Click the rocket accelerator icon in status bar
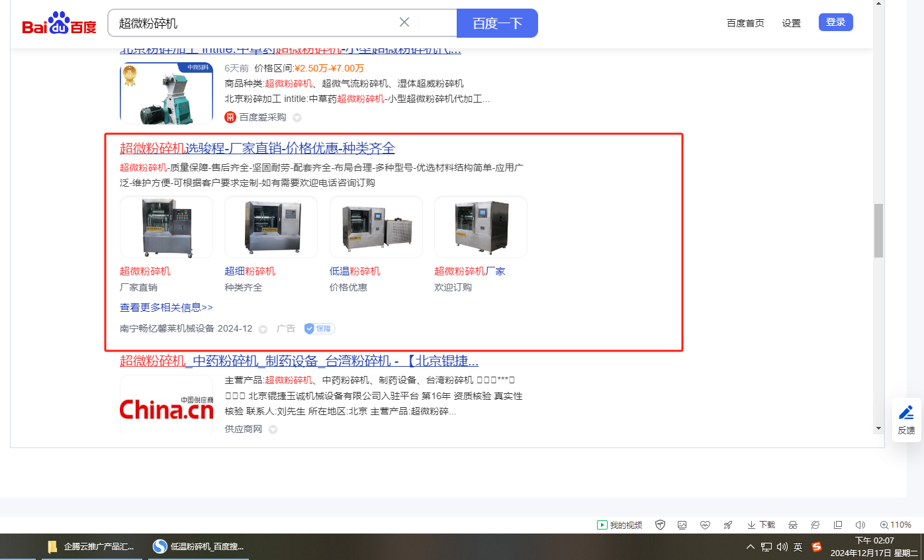Image resolution: width=924 pixels, height=560 pixels. (728, 525)
